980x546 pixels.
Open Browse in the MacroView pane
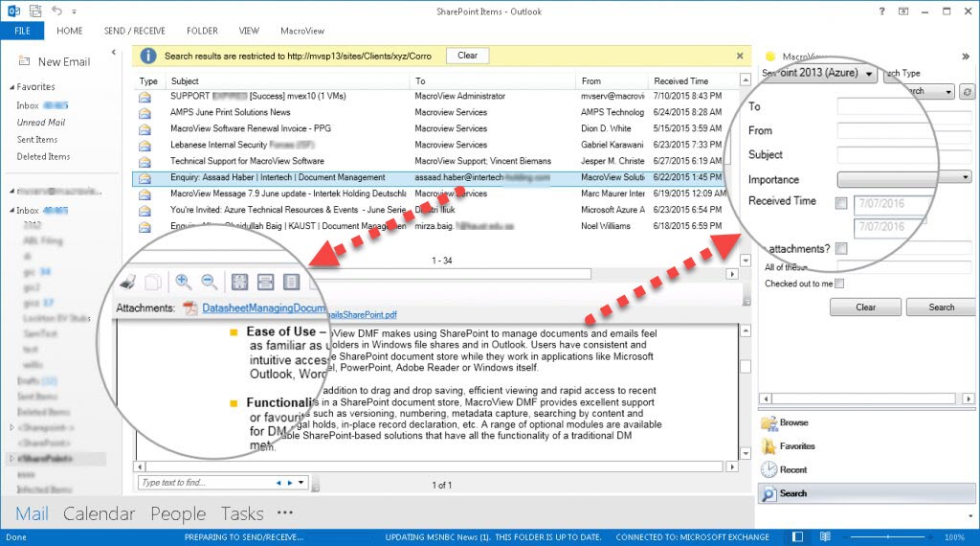pos(793,422)
